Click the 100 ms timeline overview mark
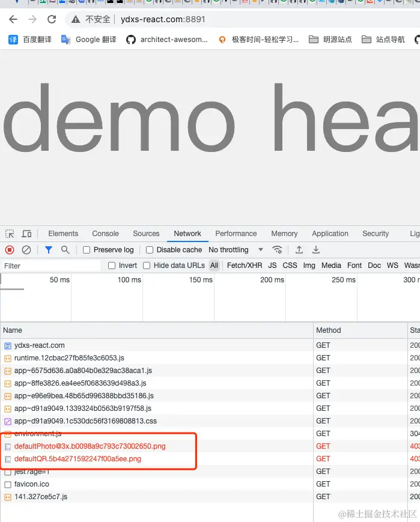 (x=129, y=280)
